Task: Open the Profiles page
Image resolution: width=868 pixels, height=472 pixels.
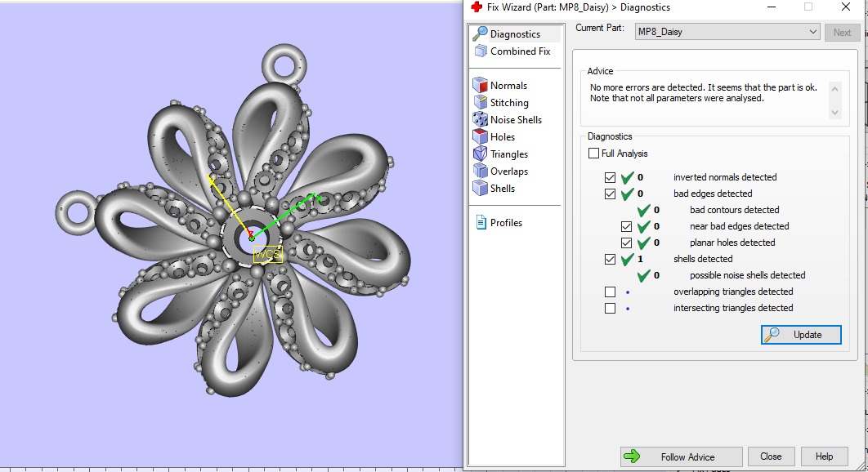Action: click(x=506, y=222)
